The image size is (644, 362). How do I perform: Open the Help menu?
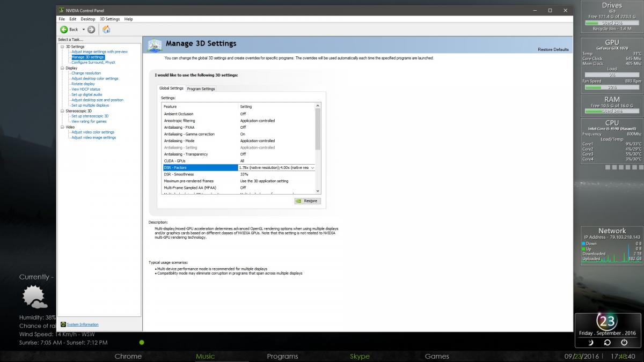pos(129,19)
